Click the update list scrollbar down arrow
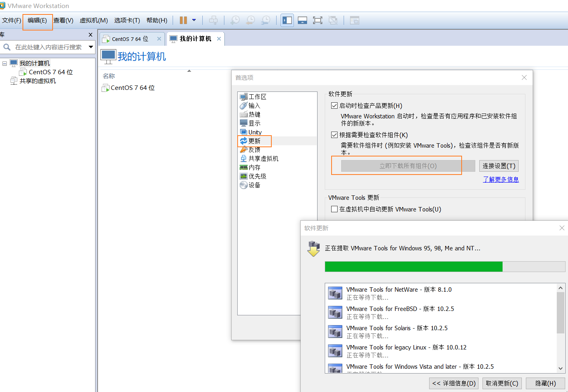The width and height of the screenshot is (568, 392). pyautogui.click(x=561, y=368)
